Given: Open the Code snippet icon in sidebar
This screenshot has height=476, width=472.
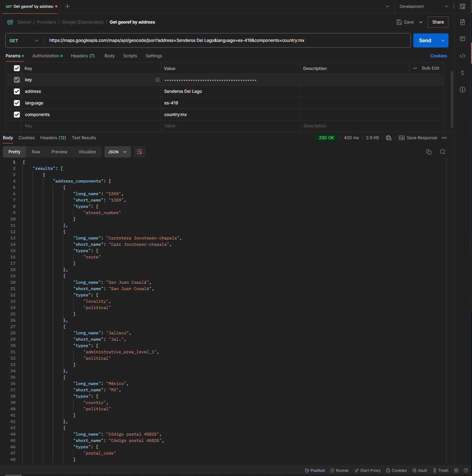Looking at the screenshot, I should tap(463, 56).
